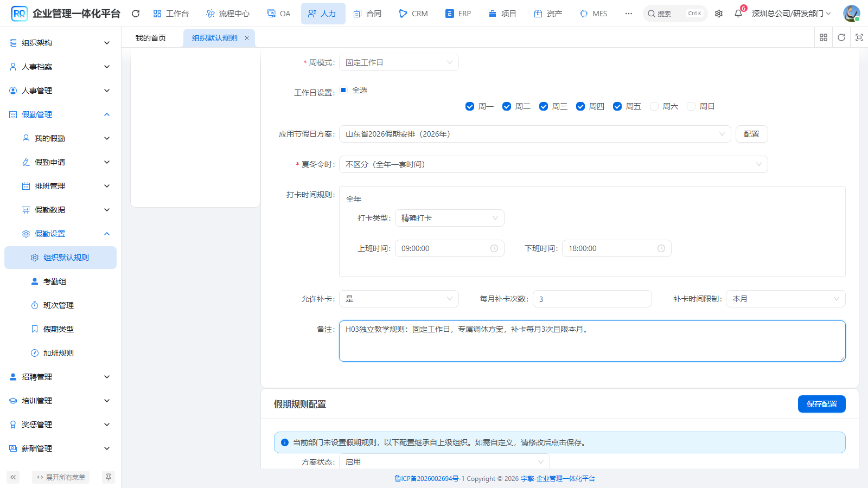Viewport: 868px width, 488px height.
Task: Open the clock picker for 上班时间
Action: (494, 248)
